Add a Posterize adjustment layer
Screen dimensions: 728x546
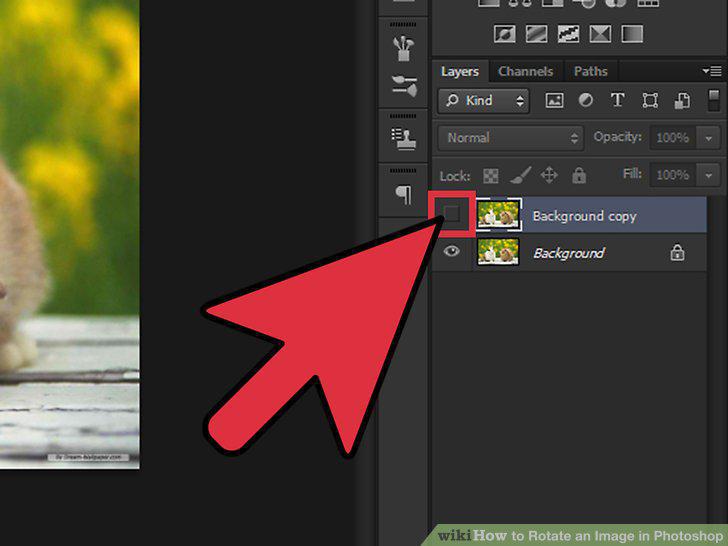click(536, 34)
